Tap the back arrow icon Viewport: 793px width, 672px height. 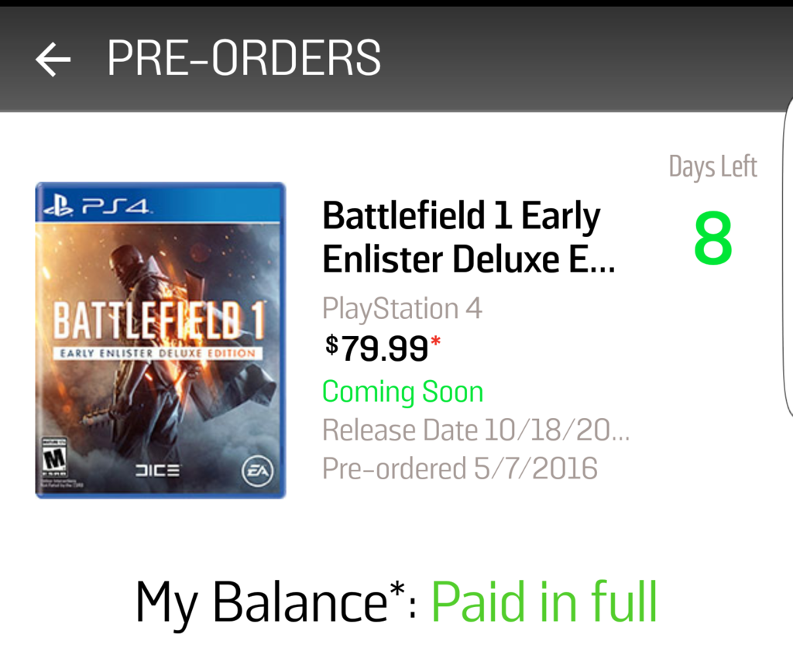(53, 60)
